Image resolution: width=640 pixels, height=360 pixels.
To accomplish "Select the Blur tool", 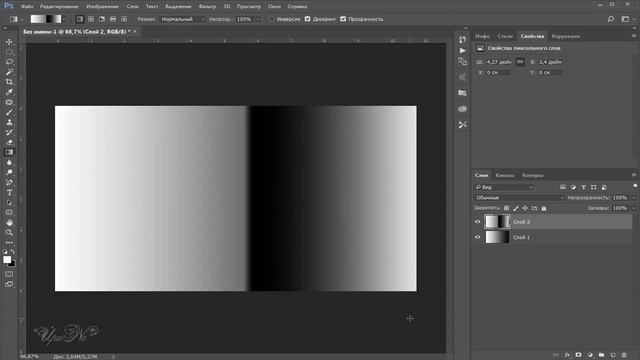I will click(9, 162).
